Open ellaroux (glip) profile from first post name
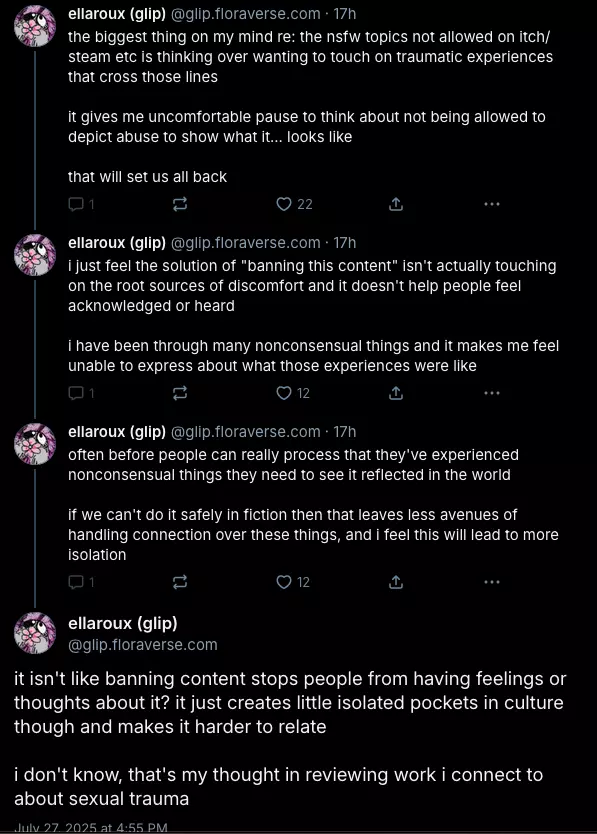597x834 pixels. click(117, 14)
